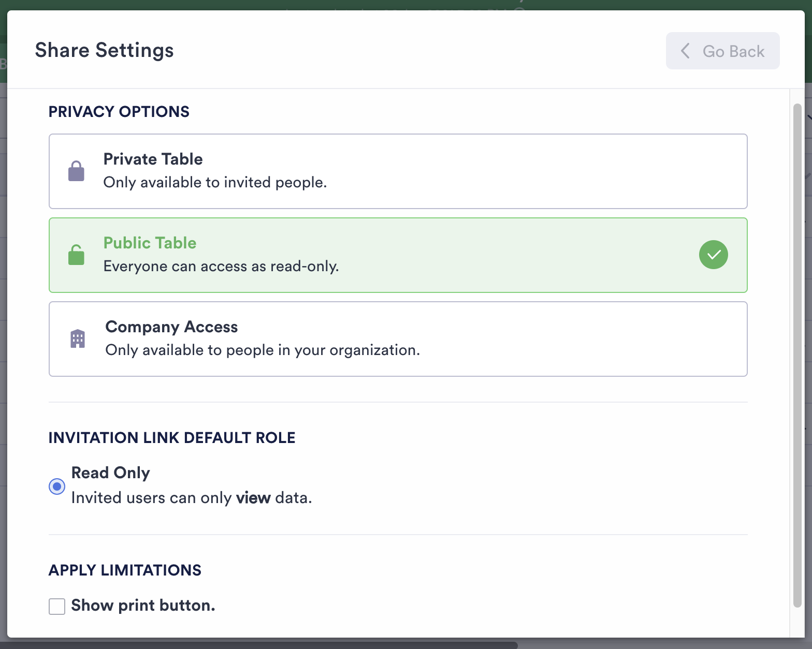Viewport: 812px width, 649px height.
Task: Select the Private Table title
Action: [x=153, y=159]
